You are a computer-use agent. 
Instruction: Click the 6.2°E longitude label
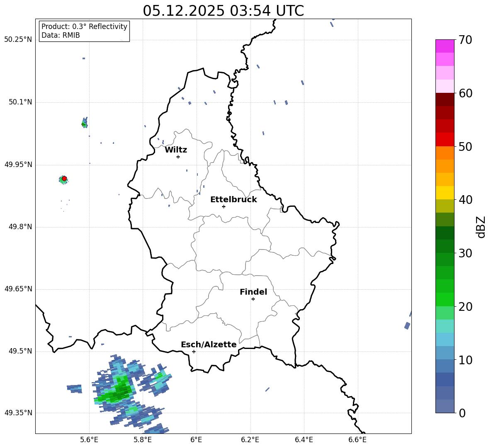click(x=250, y=440)
